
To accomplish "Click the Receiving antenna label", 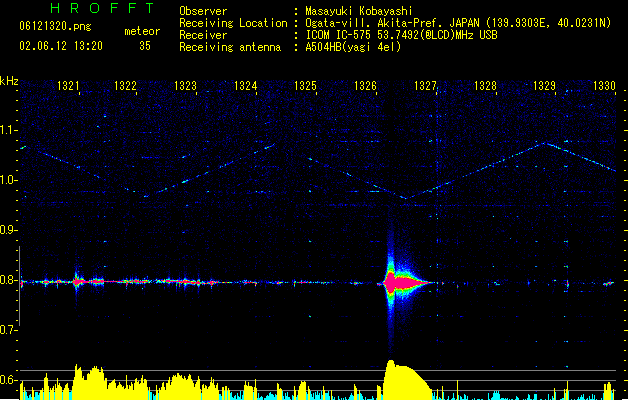I will point(230,47).
